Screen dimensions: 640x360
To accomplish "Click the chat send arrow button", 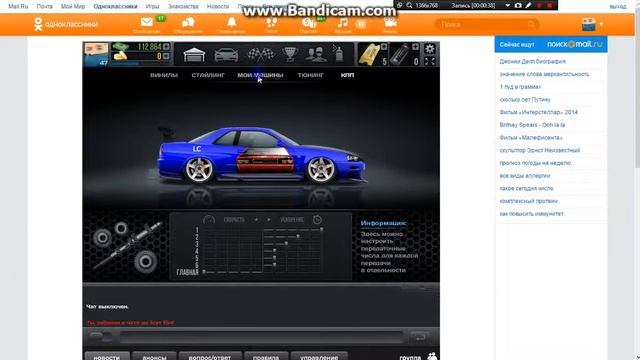I will [x=420, y=337].
